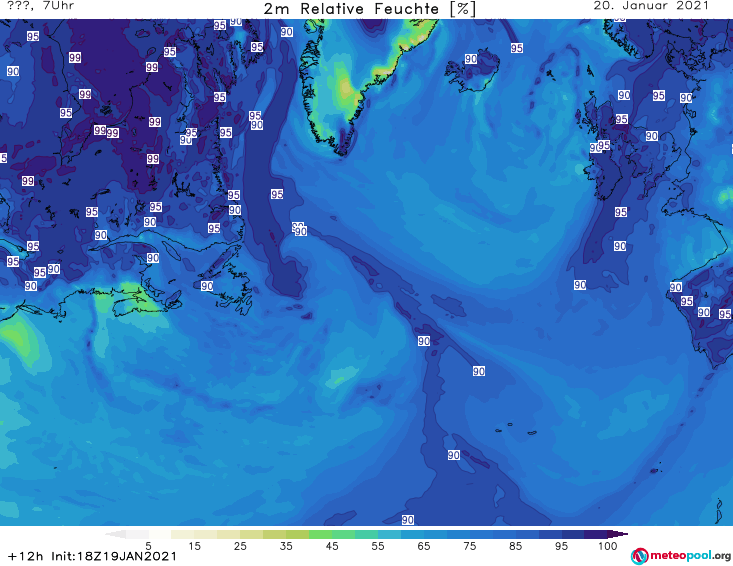Click the legend tick label '15'
Screen dimensions: 733x566
[194, 546]
